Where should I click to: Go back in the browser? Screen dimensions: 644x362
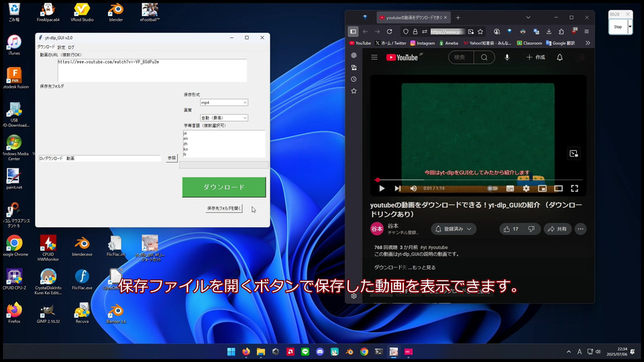(x=365, y=32)
